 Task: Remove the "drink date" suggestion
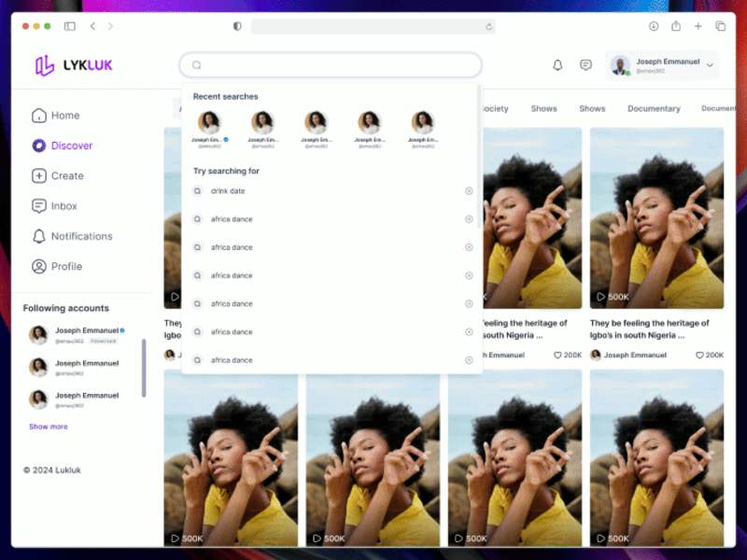pyautogui.click(x=469, y=191)
